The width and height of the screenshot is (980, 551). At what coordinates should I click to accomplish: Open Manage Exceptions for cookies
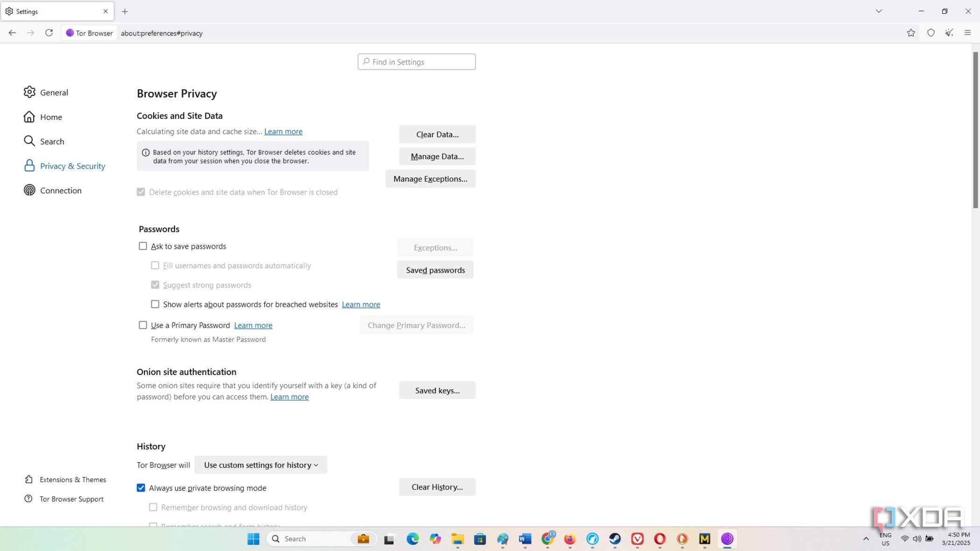[x=430, y=179]
